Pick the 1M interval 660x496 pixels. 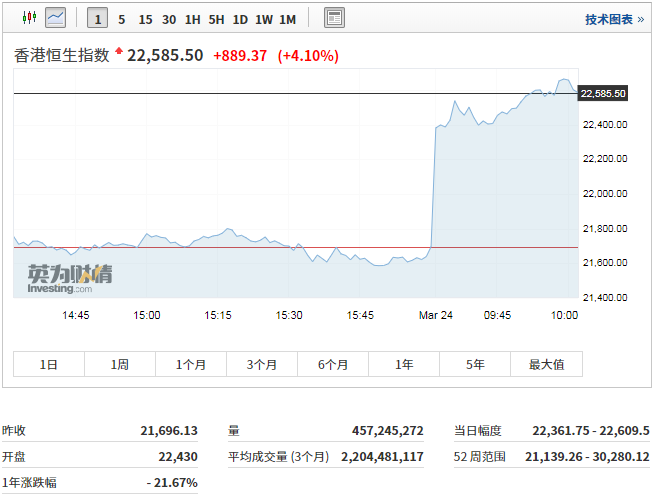(x=287, y=19)
